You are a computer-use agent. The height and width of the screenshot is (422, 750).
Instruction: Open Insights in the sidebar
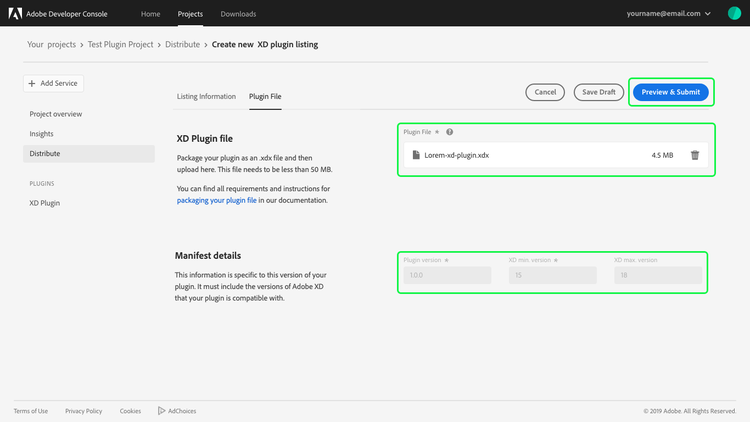coord(41,133)
